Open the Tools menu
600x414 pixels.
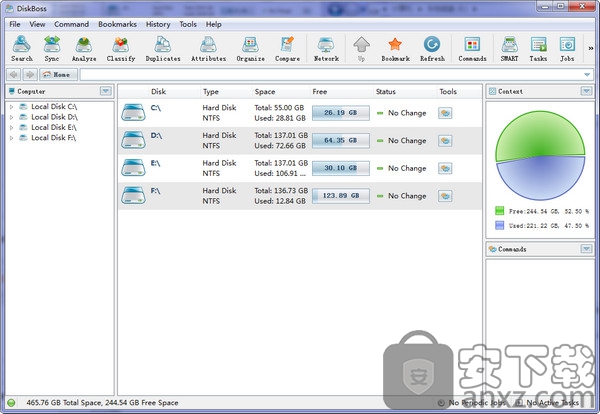click(x=188, y=24)
